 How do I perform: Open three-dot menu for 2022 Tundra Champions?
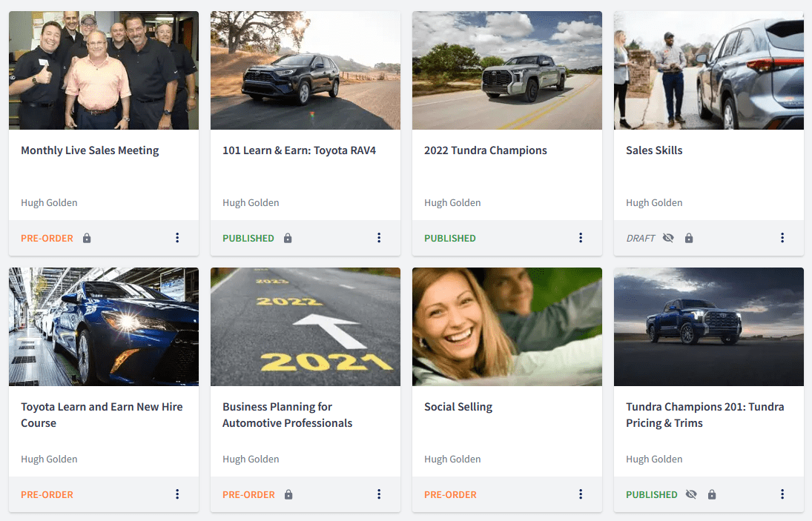pyautogui.click(x=581, y=238)
